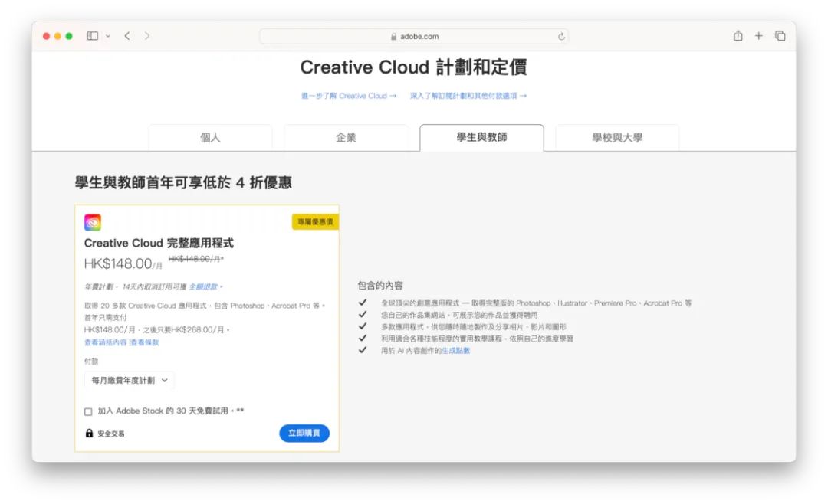This screenshot has width=828, height=504.
Task: Click the 安全交易 label
Action: click(x=111, y=434)
